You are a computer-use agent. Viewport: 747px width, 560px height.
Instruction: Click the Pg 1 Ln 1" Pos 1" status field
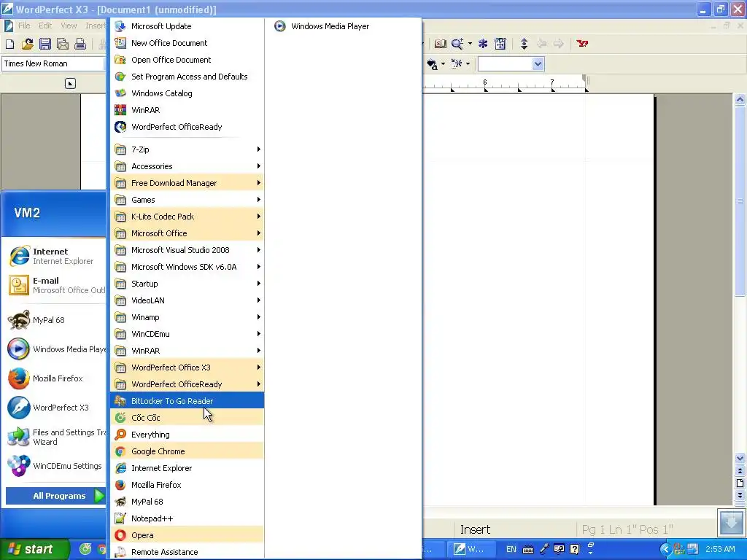coord(627,529)
